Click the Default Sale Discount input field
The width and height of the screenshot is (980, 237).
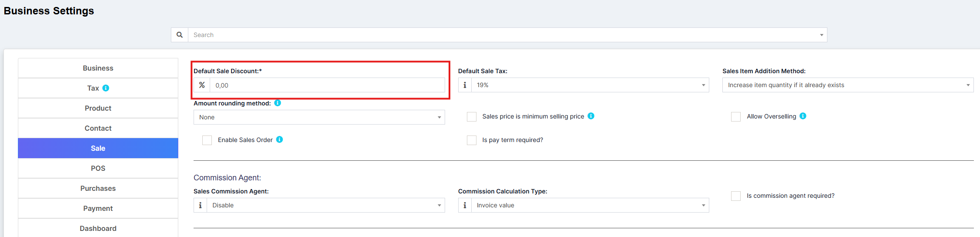pyautogui.click(x=327, y=85)
